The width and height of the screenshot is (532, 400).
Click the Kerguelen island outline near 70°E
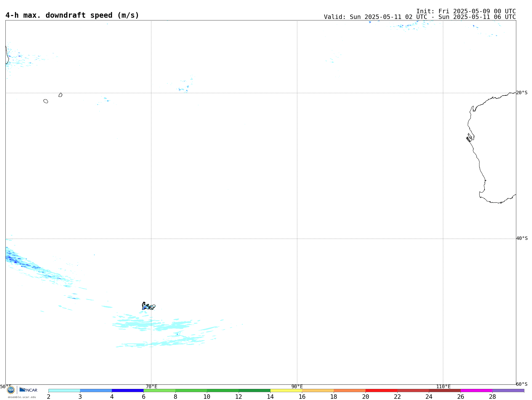(x=149, y=306)
